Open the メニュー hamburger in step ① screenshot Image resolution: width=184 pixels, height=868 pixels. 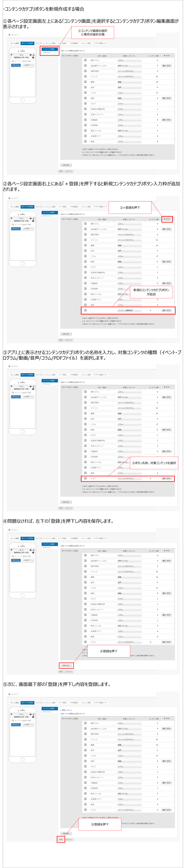pos(13,35)
